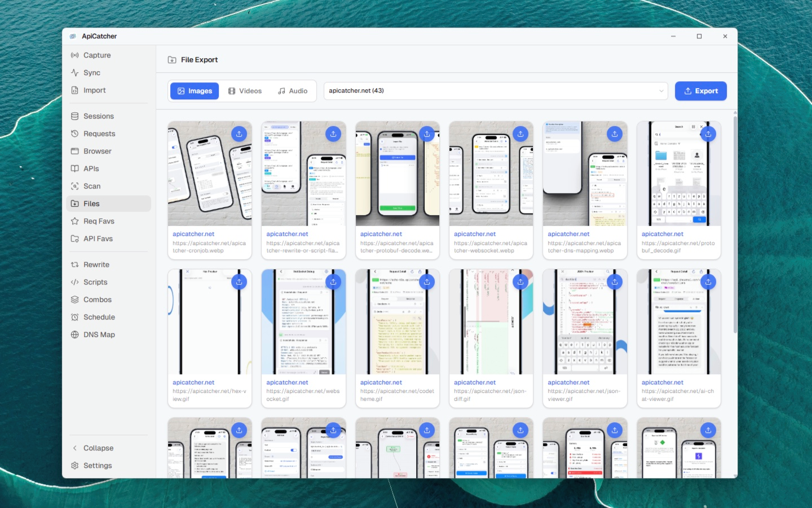Open the Combos section
Screen dimensions: 812x508
tap(109, 300)
